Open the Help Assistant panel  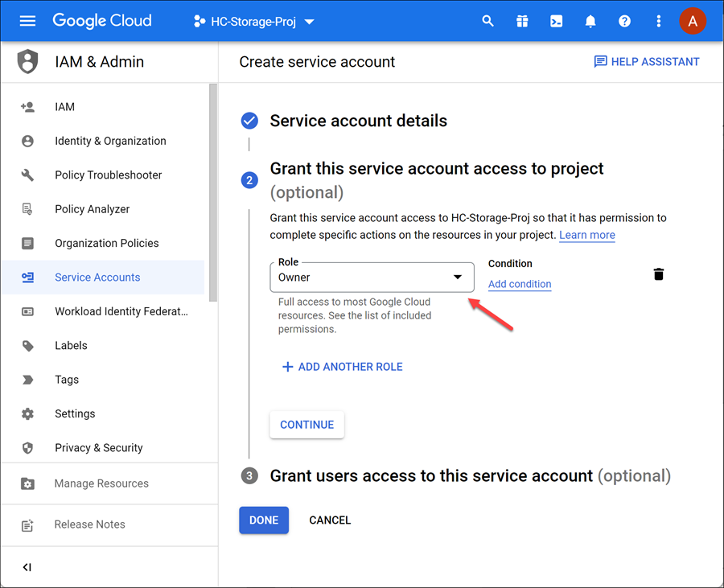coord(647,61)
